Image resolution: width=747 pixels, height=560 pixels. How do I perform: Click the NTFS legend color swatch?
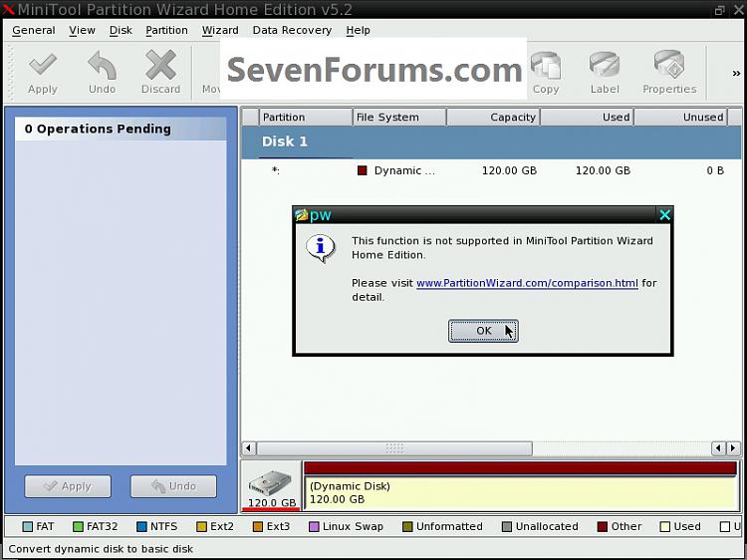tap(141, 527)
